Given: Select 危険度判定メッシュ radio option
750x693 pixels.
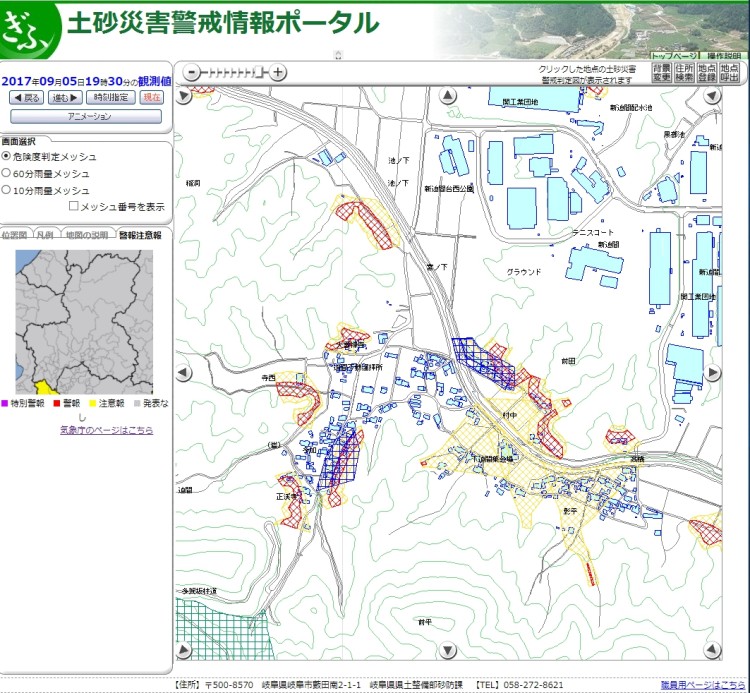Looking at the screenshot, I should coord(7,157).
